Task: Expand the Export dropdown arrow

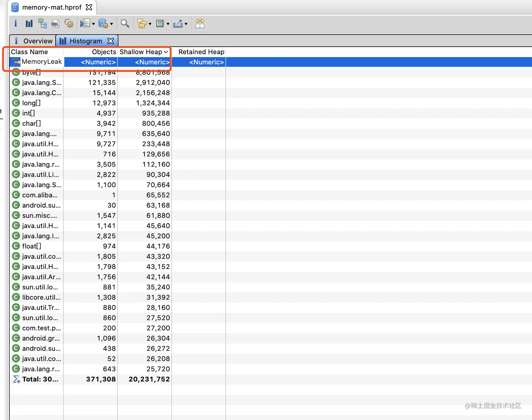Action: click(186, 24)
